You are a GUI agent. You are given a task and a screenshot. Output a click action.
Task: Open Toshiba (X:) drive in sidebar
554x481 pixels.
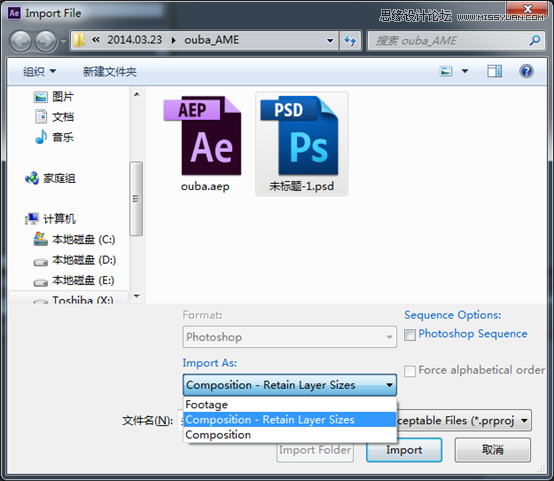[x=73, y=299]
